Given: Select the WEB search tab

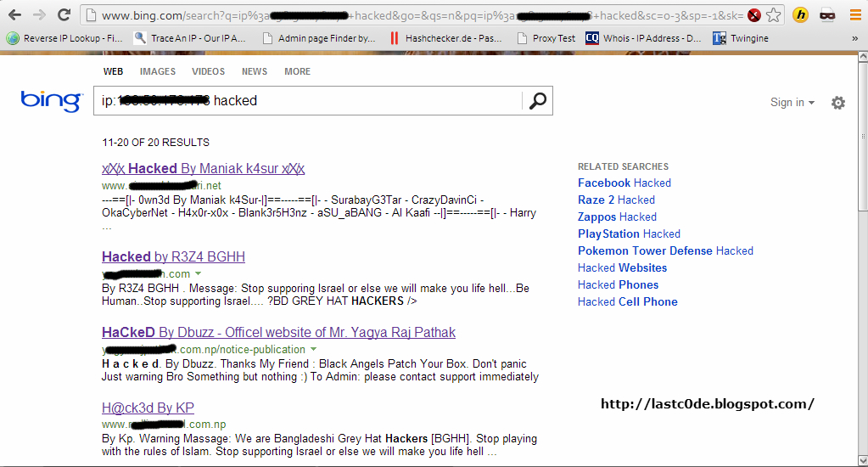Looking at the screenshot, I should [113, 71].
